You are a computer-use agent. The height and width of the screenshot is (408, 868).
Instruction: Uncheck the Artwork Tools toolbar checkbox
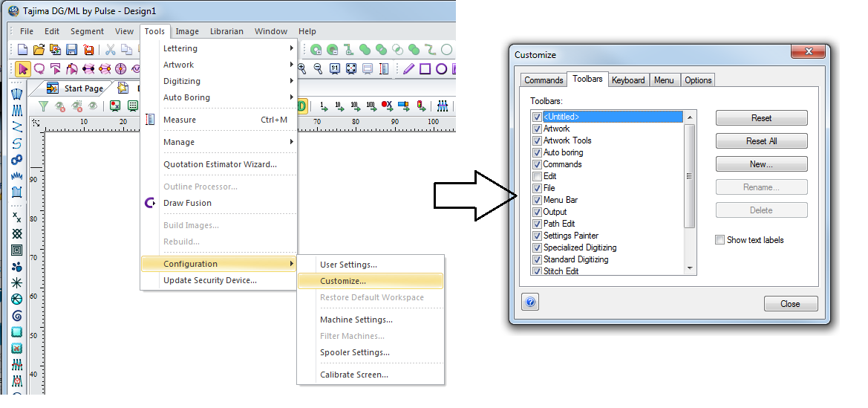[536, 140]
